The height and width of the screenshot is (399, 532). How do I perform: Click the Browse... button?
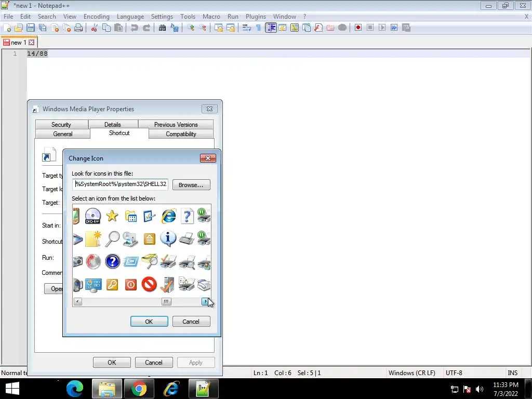click(x=191, y=185)
